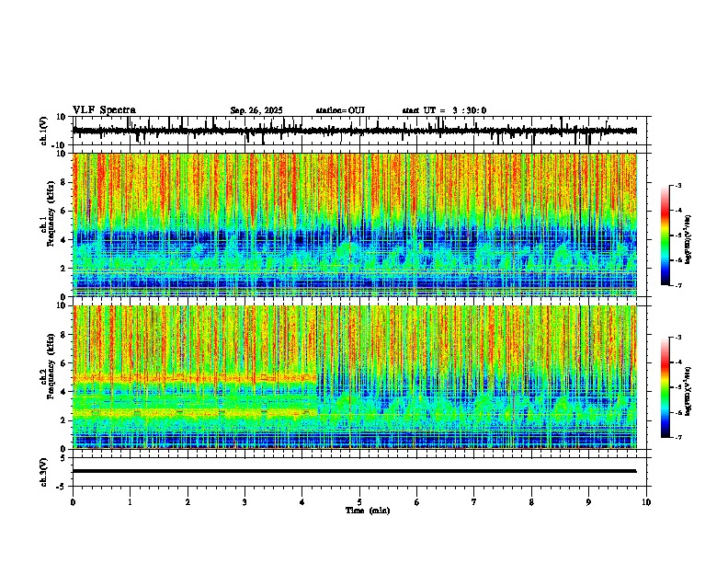Viewport: 728px width, 563px height.
Task: Click the "2" tick on the time axis
Action: [x=188, y=502]
